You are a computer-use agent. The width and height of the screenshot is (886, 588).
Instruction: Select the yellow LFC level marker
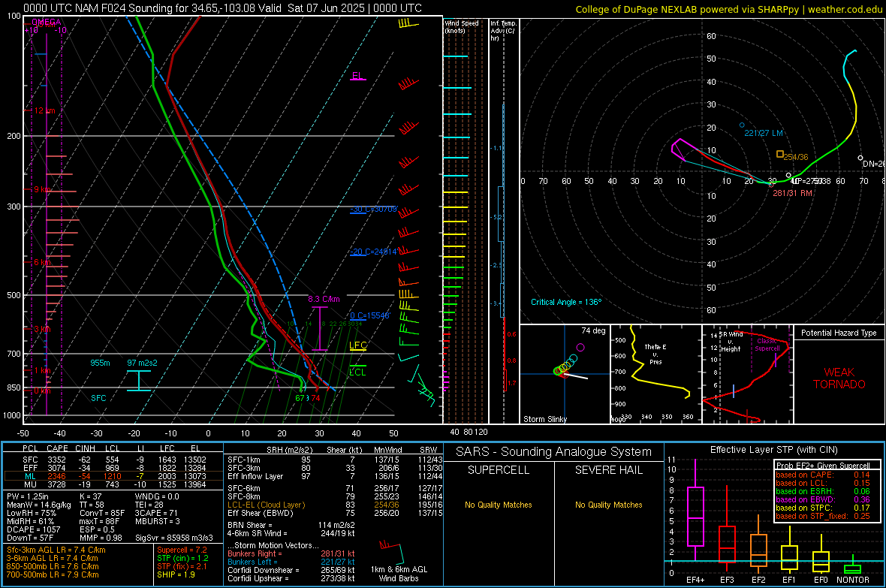point(357,345)
